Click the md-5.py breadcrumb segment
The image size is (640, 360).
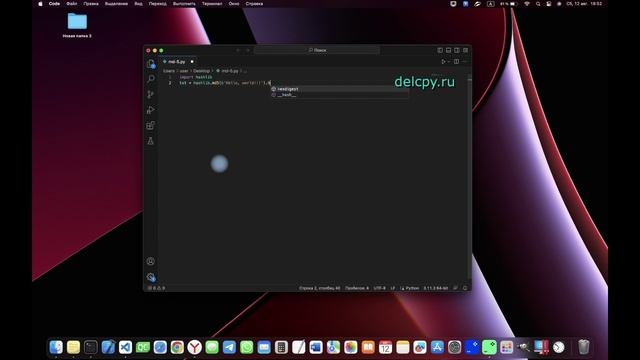pyautogui.click(x=228, y=71)
